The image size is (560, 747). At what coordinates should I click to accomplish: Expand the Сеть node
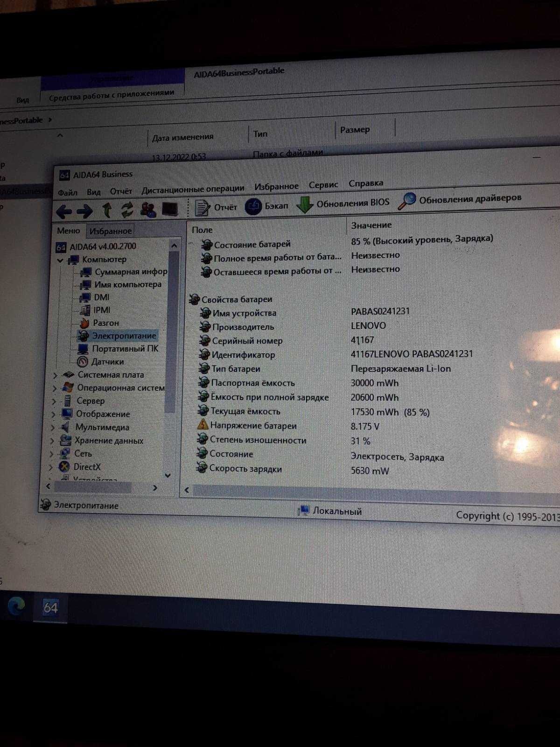[52, 453]
